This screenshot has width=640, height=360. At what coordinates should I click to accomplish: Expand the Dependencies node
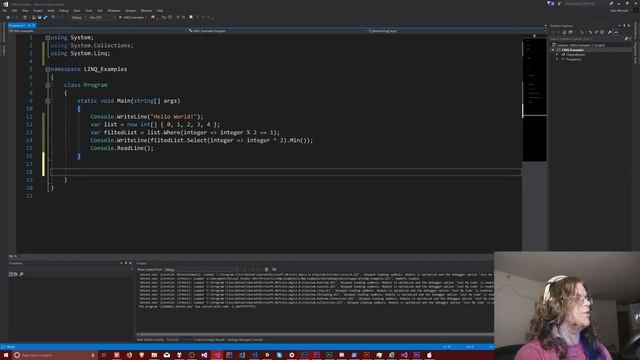(x=557, y=55)
